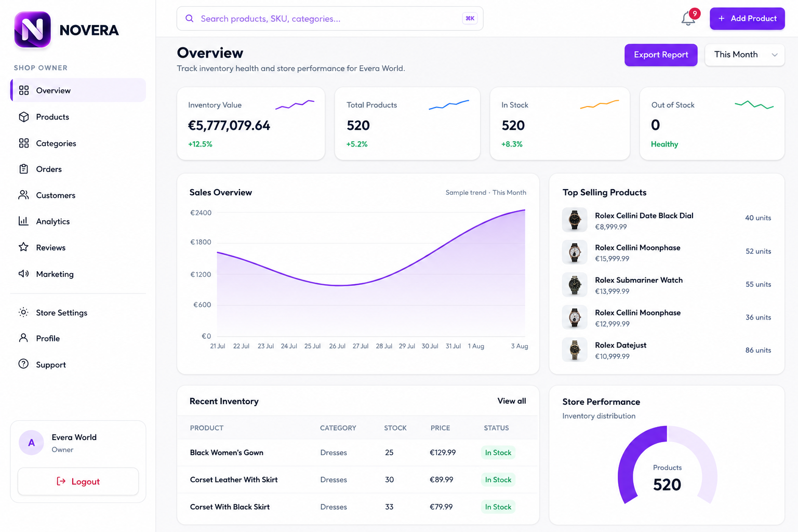The image size is (798, 532).
Task: Click Rolex Submariner Watch thumbnail
Action: click(x=575, y=285)
